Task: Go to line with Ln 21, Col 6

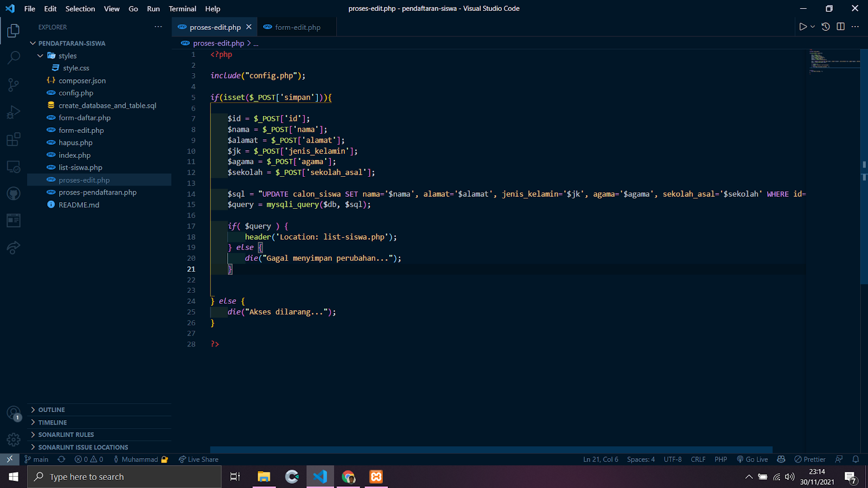Action: (x=601, y=459)
